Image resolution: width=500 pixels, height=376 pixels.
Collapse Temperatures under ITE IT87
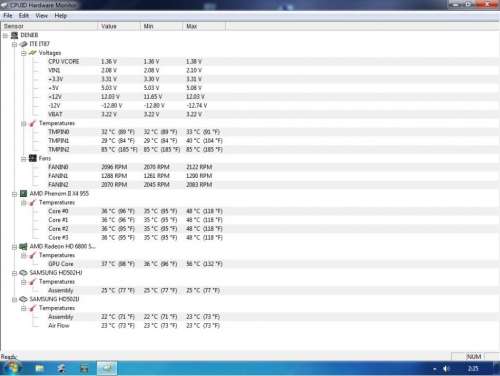(x=24, y=124)
